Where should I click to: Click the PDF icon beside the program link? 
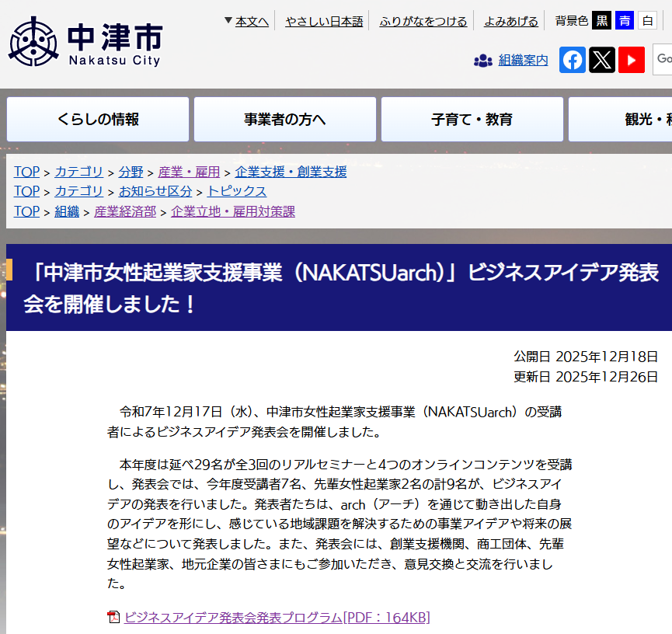(x=114, y=618)
